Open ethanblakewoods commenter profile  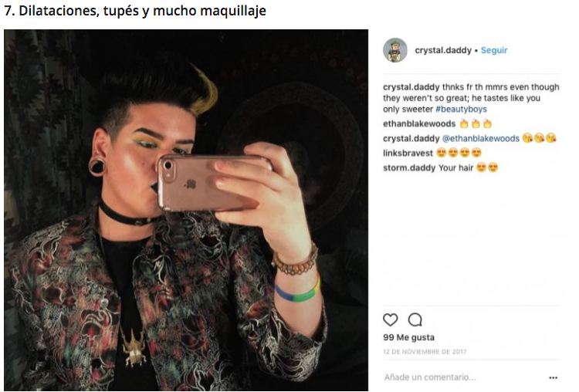point(419,123)
